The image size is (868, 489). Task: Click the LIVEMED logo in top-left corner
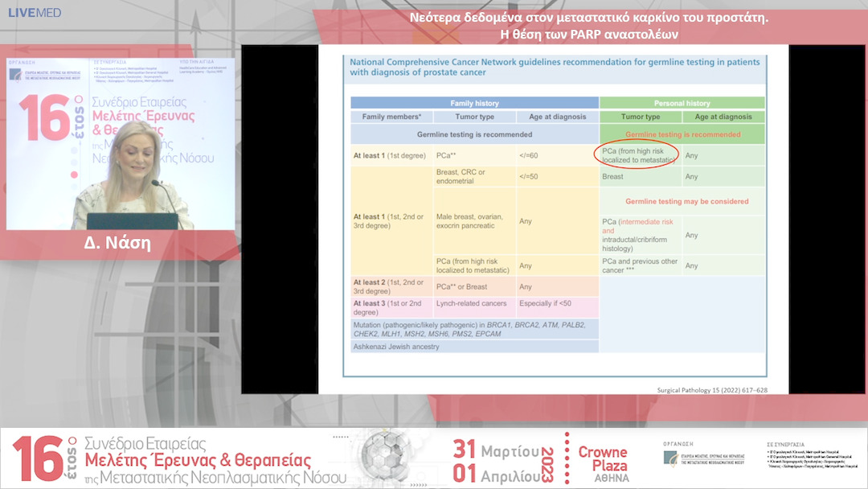(34, 13)
